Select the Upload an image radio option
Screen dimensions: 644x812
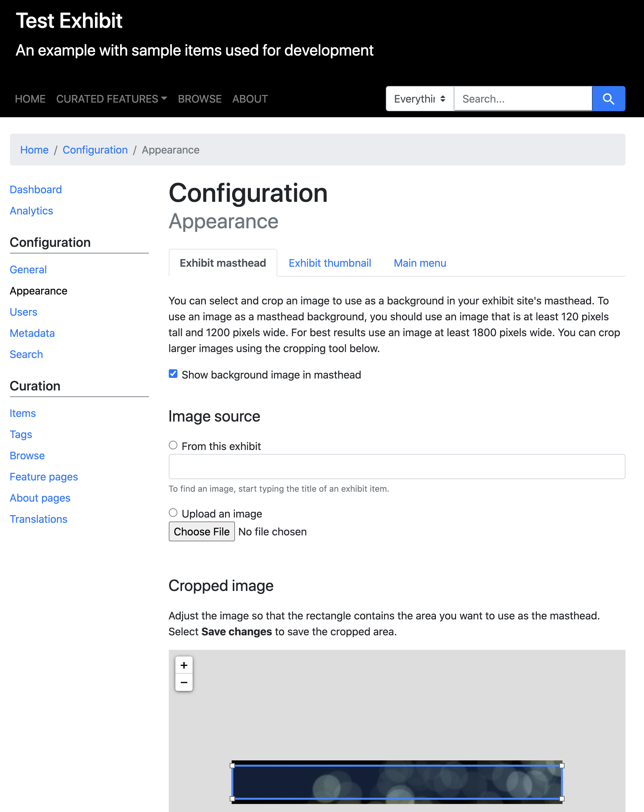(173, 513)
